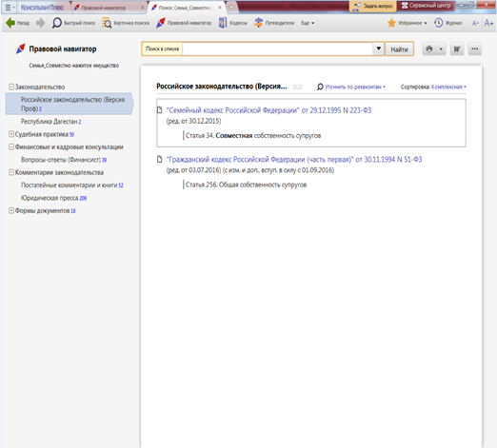This screenshot has height=448, width=497.
Task: Click Судебная практика label
Action: [42, 134]
